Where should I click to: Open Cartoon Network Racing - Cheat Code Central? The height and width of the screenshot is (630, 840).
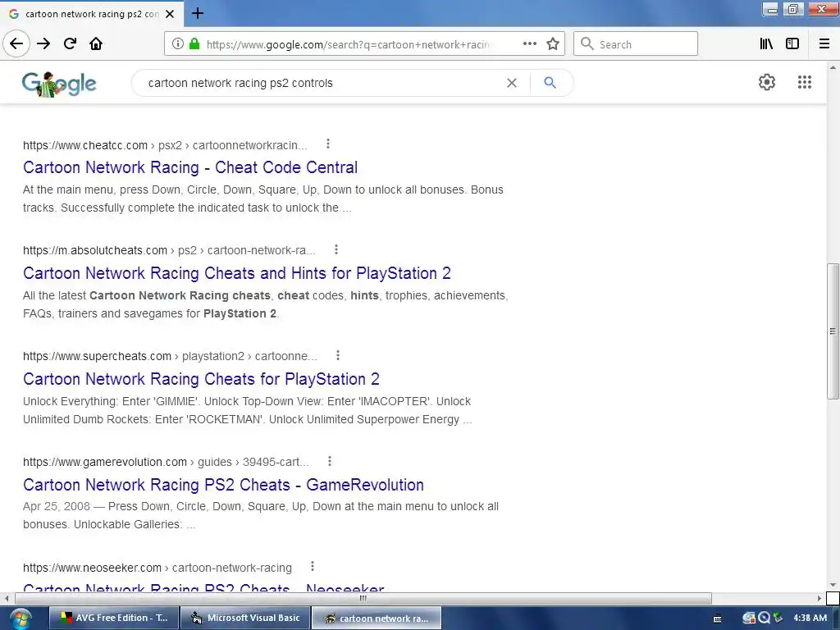[x=190, y=167]
